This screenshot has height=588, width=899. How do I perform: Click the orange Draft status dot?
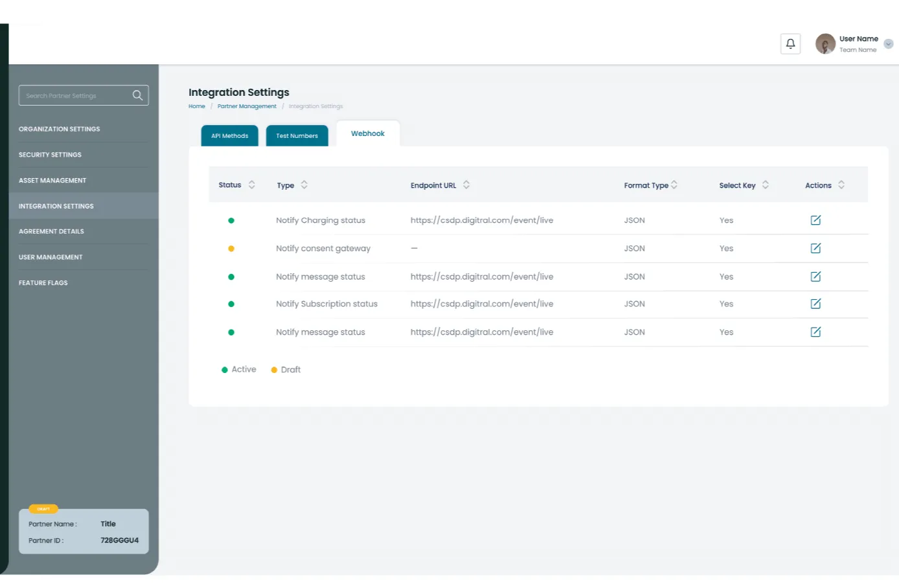[231, 249]
